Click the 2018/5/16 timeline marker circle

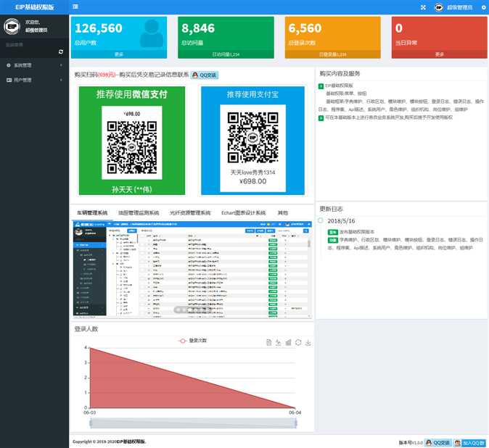(320, 220)
